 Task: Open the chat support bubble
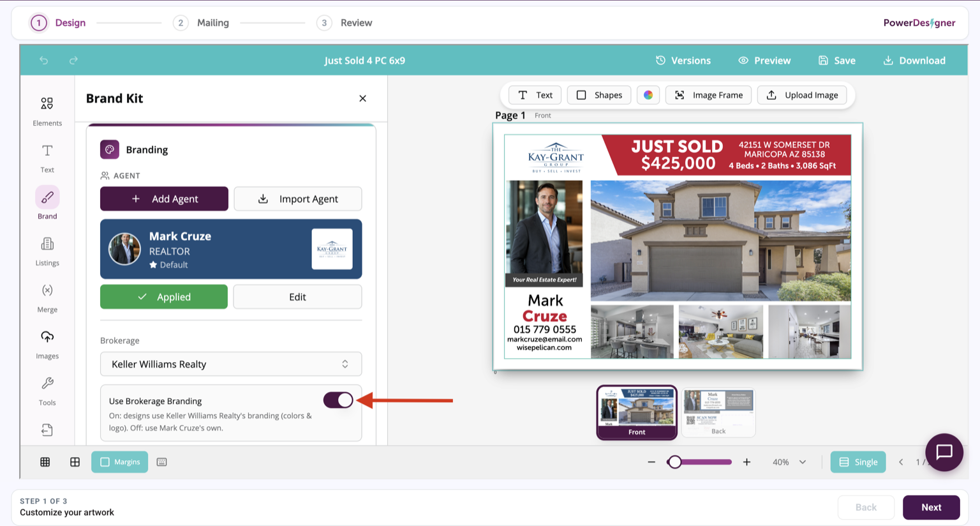tap(944, 452)
